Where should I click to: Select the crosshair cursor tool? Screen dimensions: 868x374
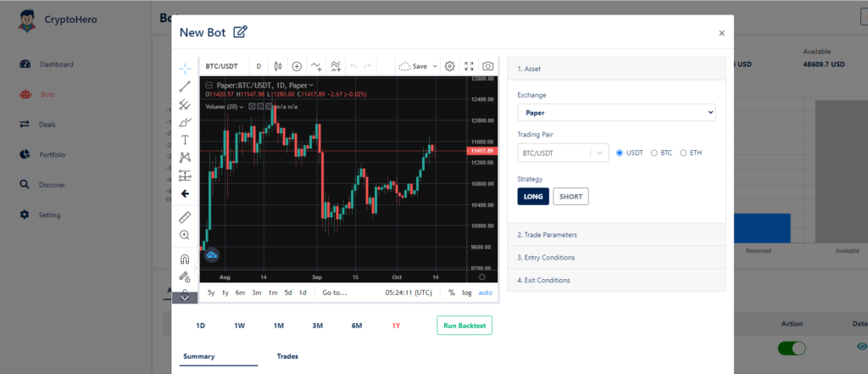pyautogui.click(x=185, y=69)
